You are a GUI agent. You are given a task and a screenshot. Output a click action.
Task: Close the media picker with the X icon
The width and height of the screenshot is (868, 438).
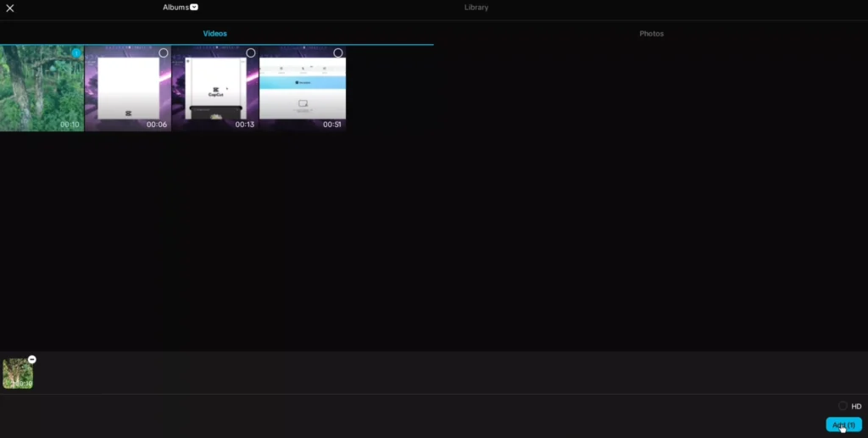[10, 8]
